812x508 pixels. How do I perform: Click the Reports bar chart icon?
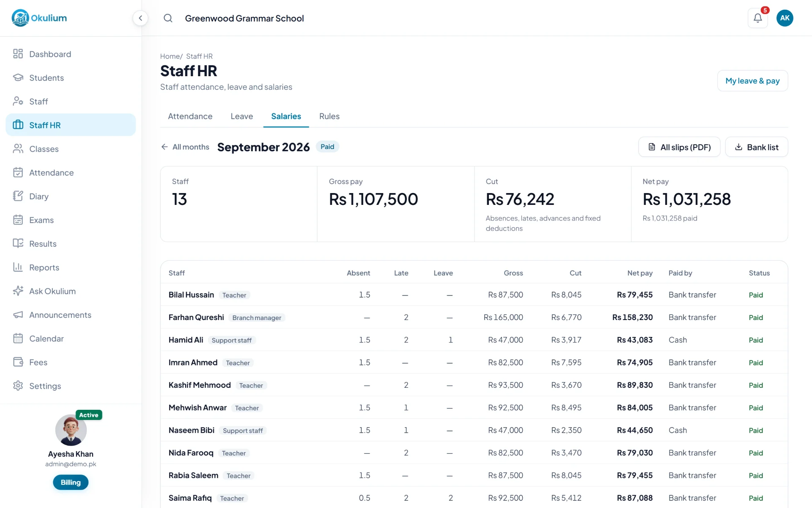coord(18,267)
